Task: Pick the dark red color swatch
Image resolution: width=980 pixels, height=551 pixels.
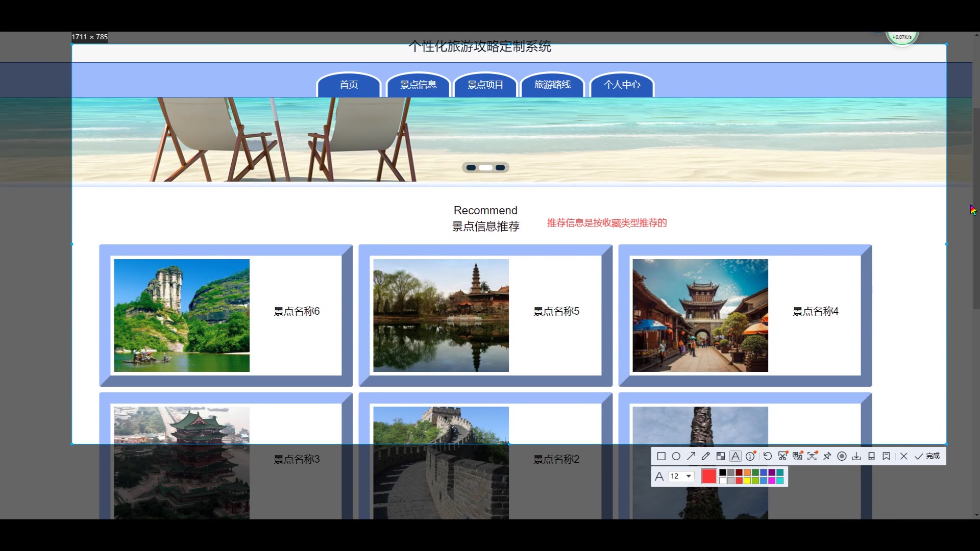Action: (x=739, y=472)
